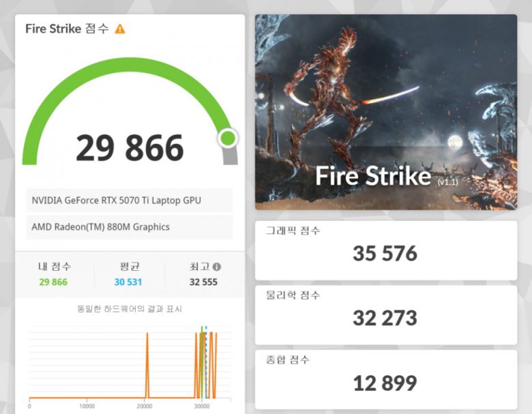Click the Fire Strike (v1.1) title text
Screen dimensions: 532x414
click(x=387, y=177)
